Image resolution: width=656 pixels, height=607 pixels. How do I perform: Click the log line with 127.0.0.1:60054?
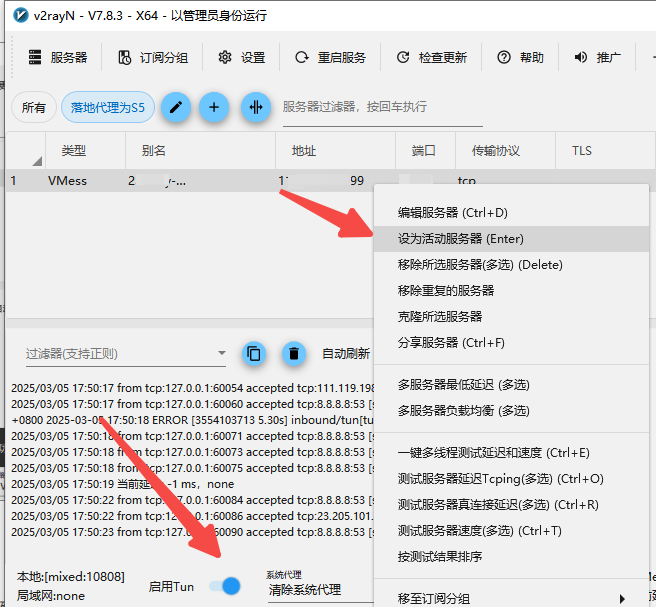coord(192,388)
